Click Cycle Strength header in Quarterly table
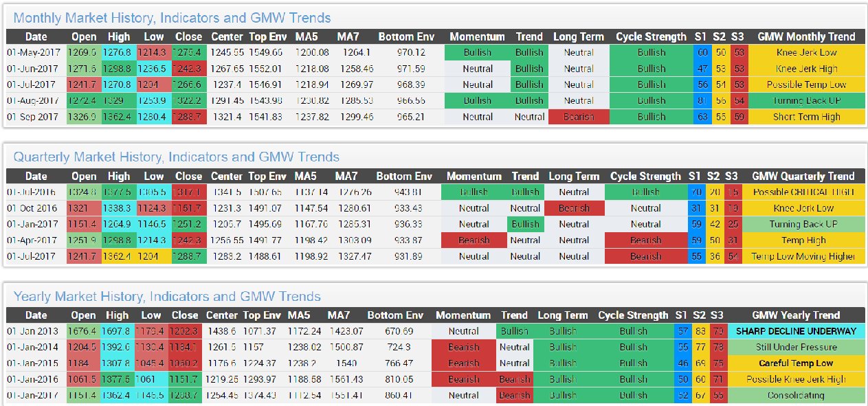 [x=645, y=177]
